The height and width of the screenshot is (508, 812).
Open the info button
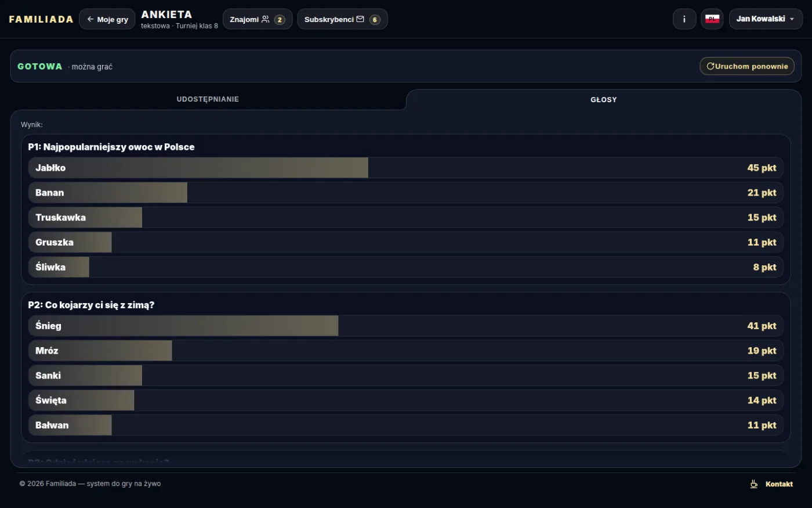[684, 19]
